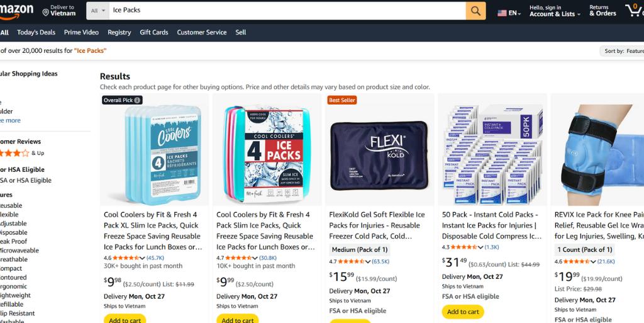Image resolution: width=644 pixels, height=323 pixels.
Task: Click the Amazon logo
Action: pyautogui.click(x=16, y=11)
